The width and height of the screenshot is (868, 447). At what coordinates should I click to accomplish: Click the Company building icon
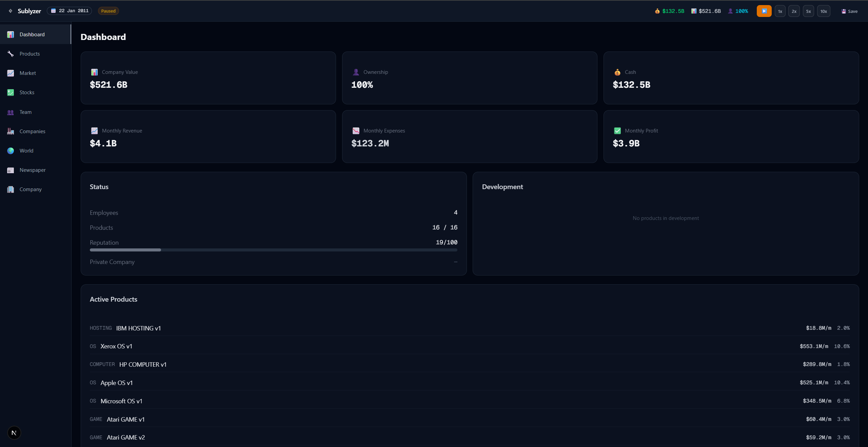[x=11, y=189]
